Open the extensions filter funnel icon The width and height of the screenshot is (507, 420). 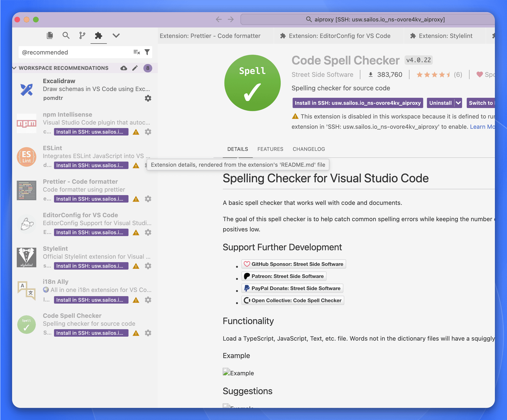coord(147,52)
